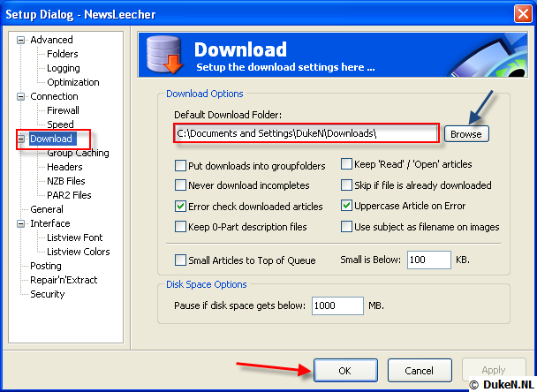The height and width of the screenshot is (392, 537).
Task: Cancel the Setup Dialog
Action: click(420, 371)
